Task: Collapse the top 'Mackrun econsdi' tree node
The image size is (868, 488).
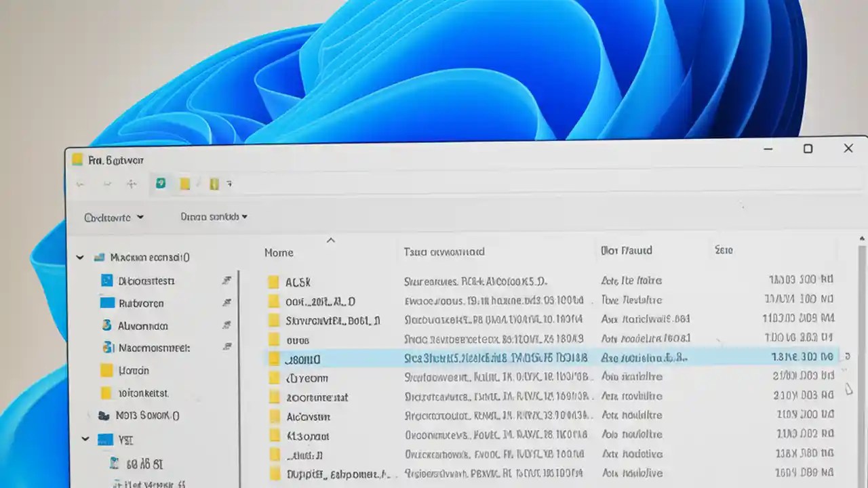Action: click(80, 257)
